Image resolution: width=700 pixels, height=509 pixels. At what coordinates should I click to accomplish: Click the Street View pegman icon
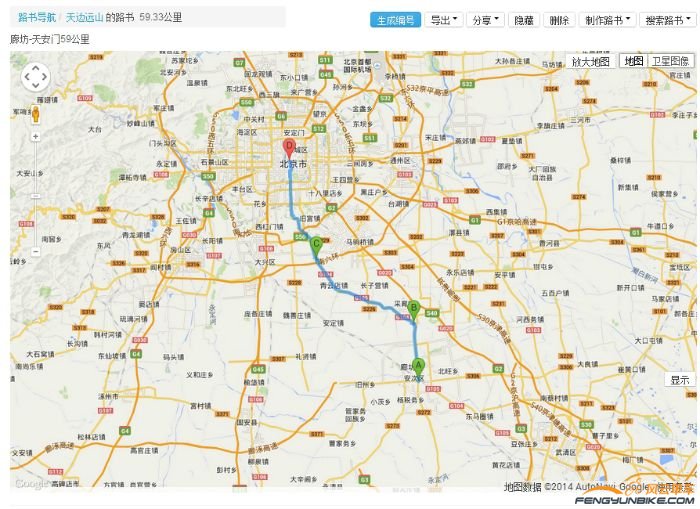click(x=36, y=114)
